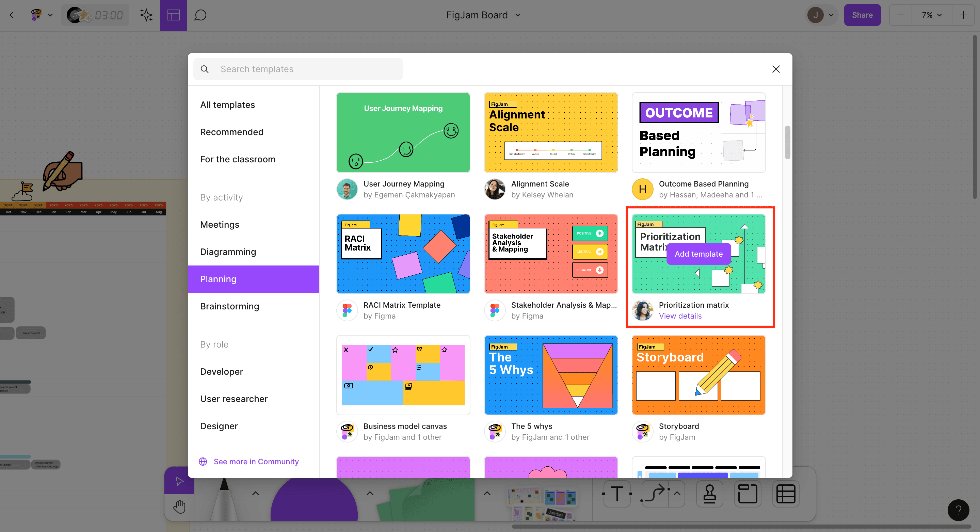The image size is (980, 532).
Task: Select the text tool
Action: pyautogui.click(x=617, y=494)
